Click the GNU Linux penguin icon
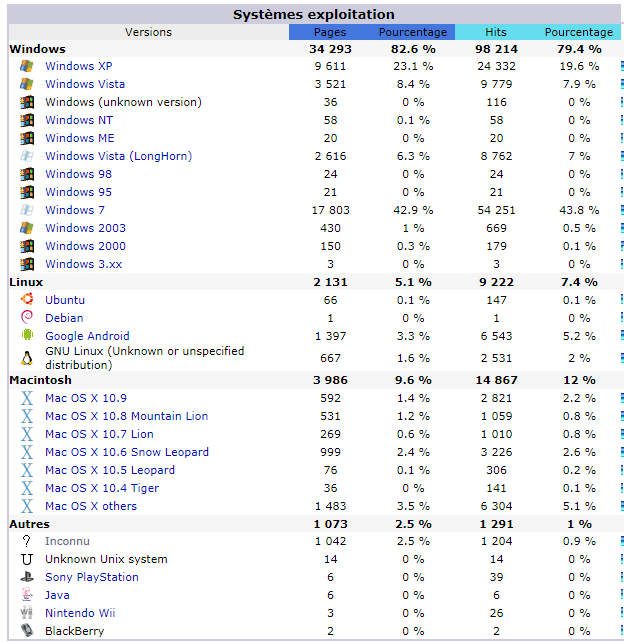624x642 pixels. click(x=27, y=358)
